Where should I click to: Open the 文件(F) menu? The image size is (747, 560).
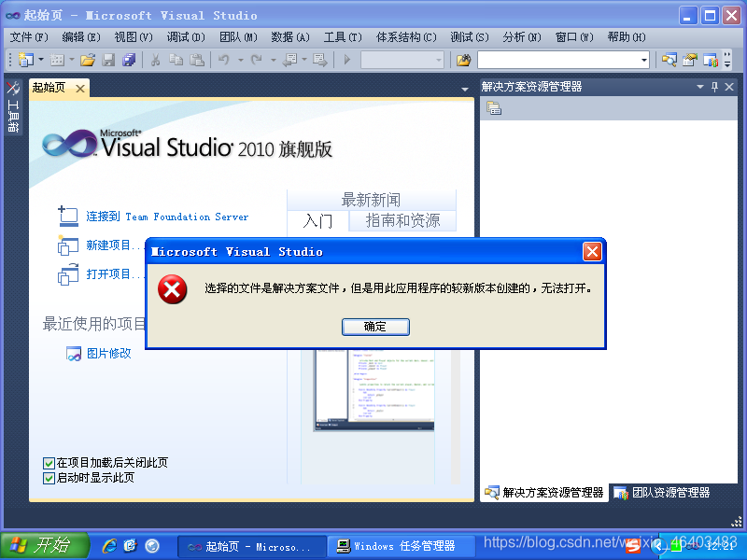coord(29,36)
